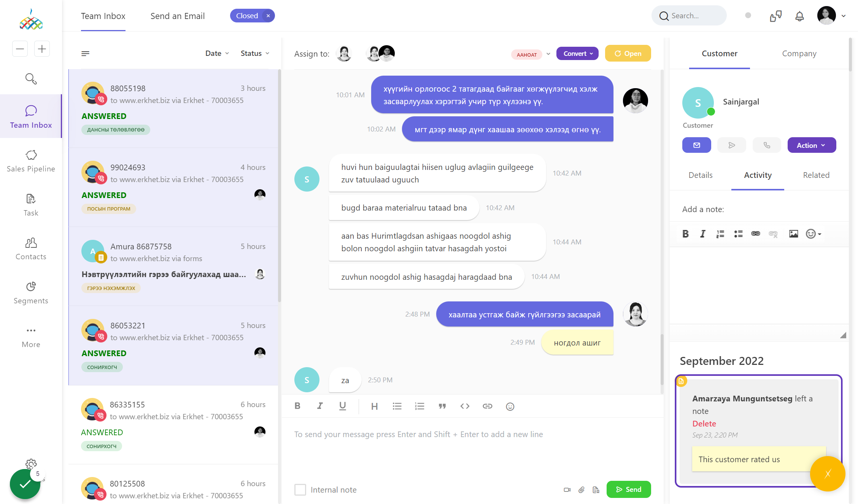
Task: Click the phone call icon for Sainjargal
Action: pyautogui.click(x=767, y=145)
